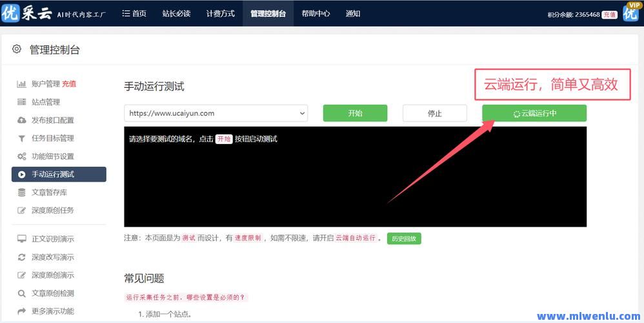Viewport: 644px width, 323px height.
Task: Click the 常见问题 heading
Action: point(144,278)
